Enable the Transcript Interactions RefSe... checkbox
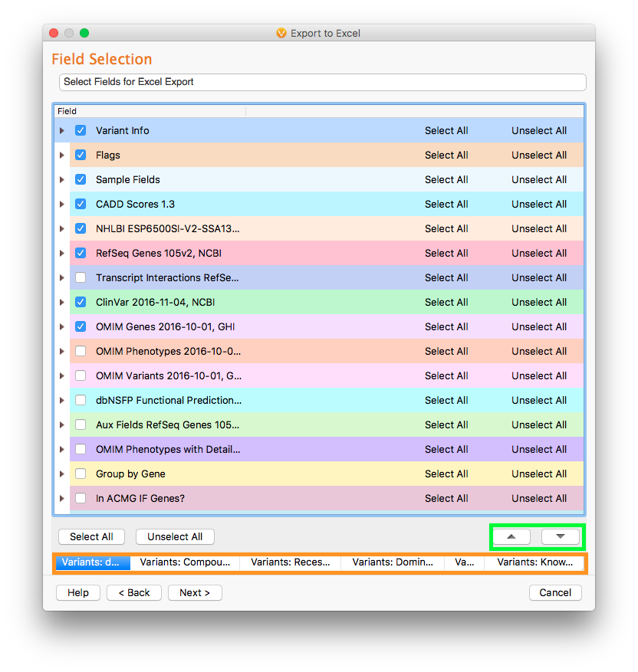Viewport: 638px width, 672px height. pos(81,277)
